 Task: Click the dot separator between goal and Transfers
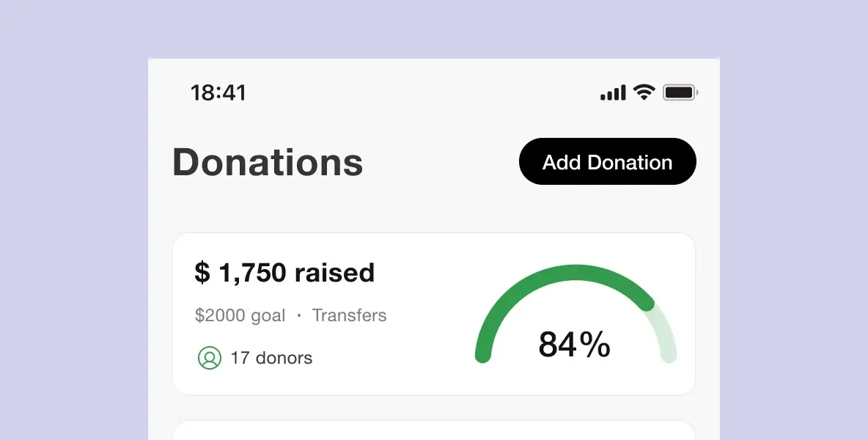coord(299,315)
